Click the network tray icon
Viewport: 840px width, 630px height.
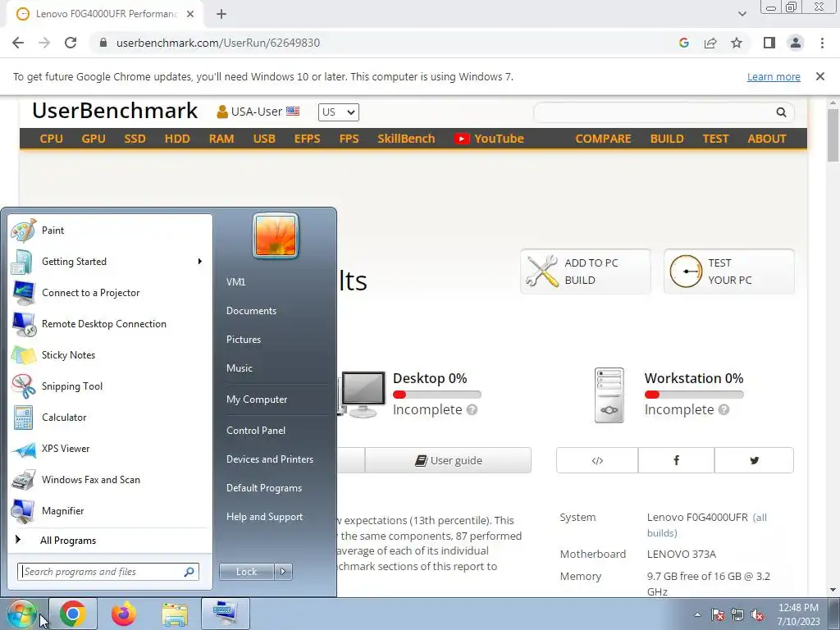coord(737,614)
